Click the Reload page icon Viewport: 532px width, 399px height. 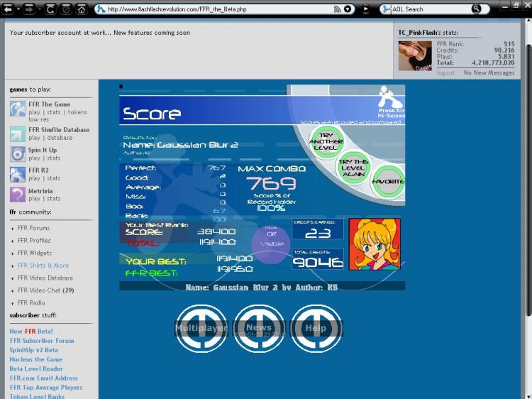point(50,9)
